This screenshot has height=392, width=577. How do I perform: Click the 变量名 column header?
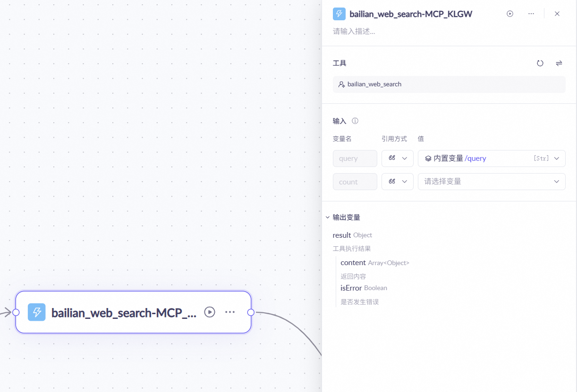pos(342,139)
